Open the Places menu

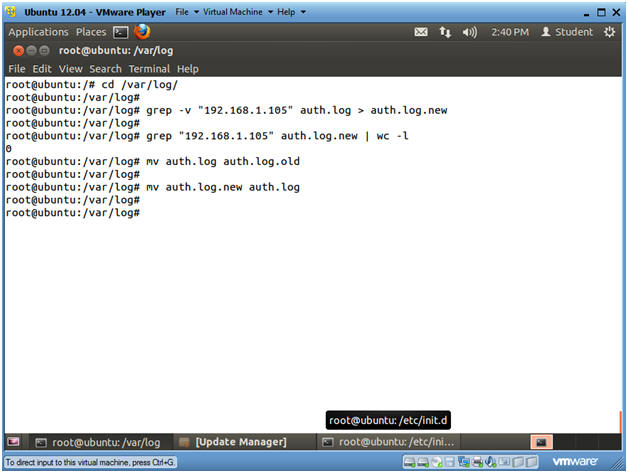tap(91, 32)
